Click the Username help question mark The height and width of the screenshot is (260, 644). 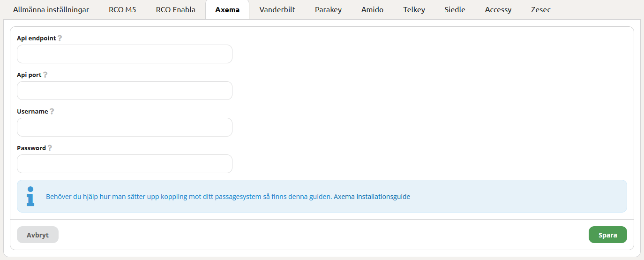pos(52,111)
